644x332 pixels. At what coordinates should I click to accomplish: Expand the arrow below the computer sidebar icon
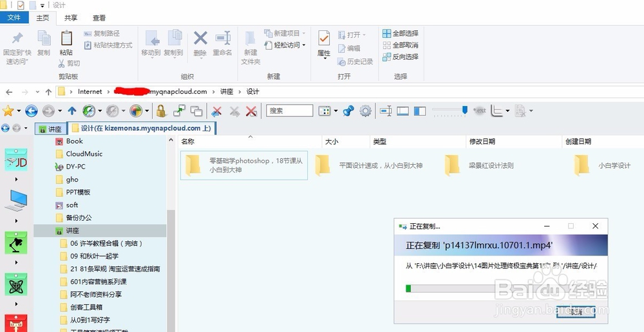(x=17, y=221)
